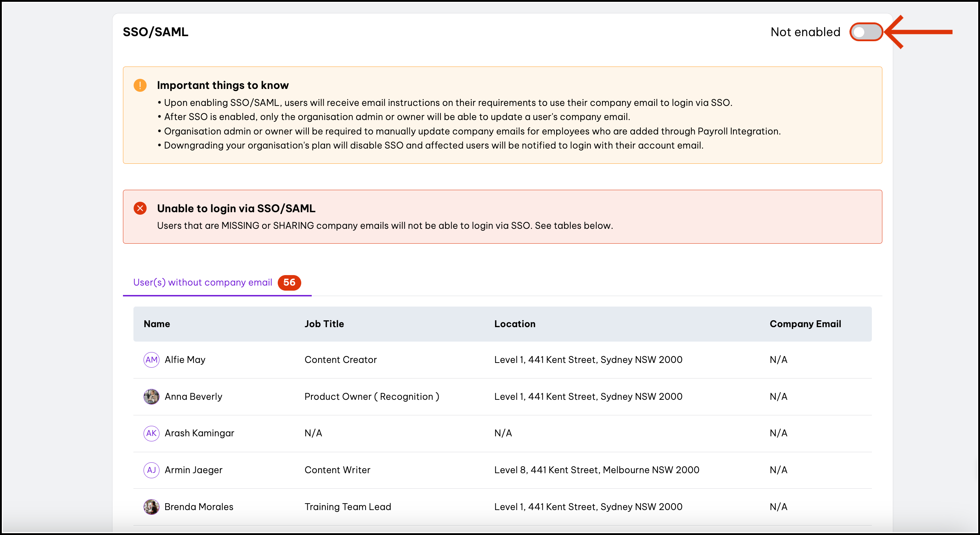
Task: Click the Job Title column header
Action: click(x=324, y=324)
